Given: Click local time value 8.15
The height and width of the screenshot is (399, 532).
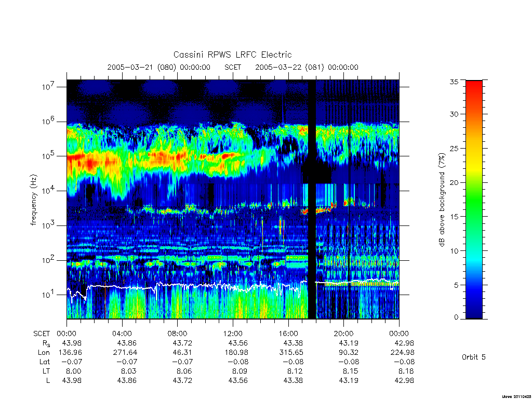Looking at the screenshot, I should (x=350, y=371).
